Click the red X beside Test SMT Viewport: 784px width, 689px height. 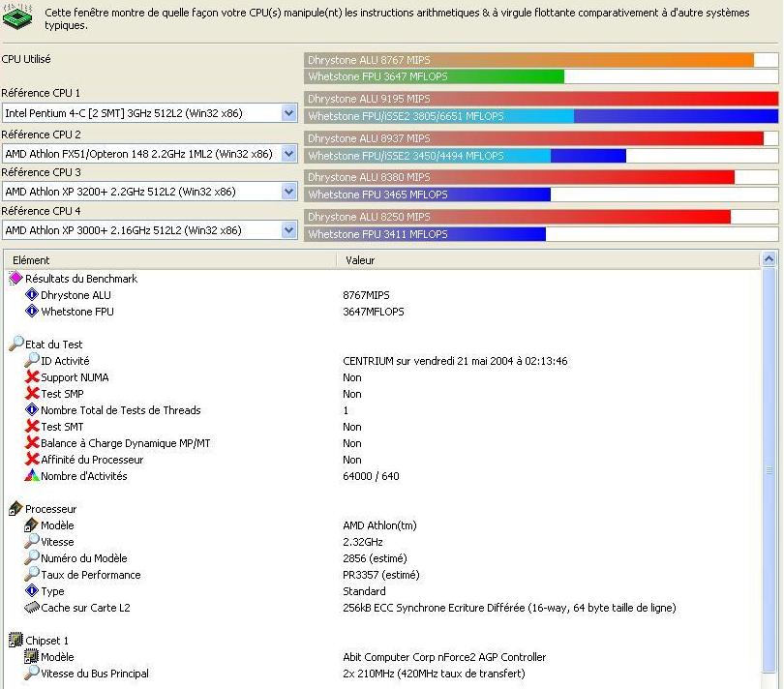[32, 426]
